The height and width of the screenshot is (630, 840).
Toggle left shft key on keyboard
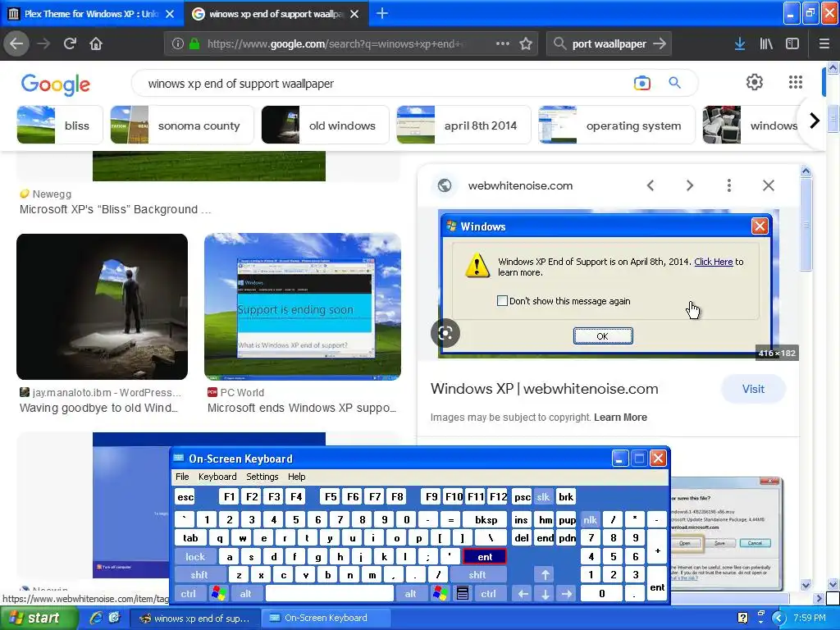tap(199, 575)
